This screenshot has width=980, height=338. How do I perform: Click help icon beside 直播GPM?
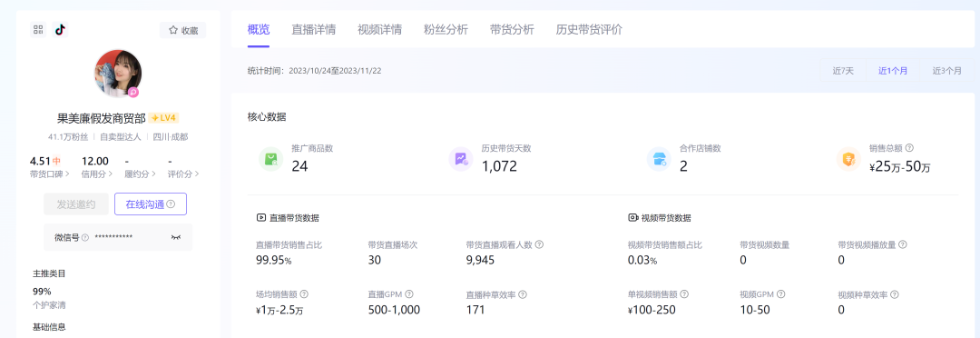coord(408,294)
